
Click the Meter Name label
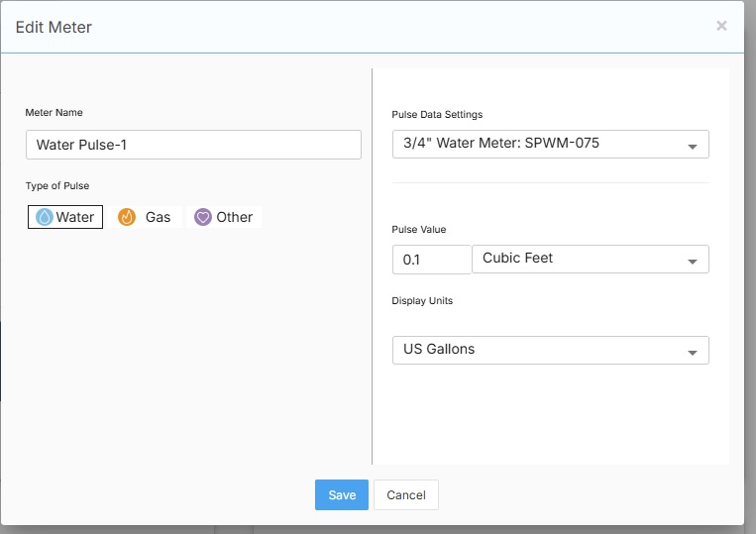(54, 112)
